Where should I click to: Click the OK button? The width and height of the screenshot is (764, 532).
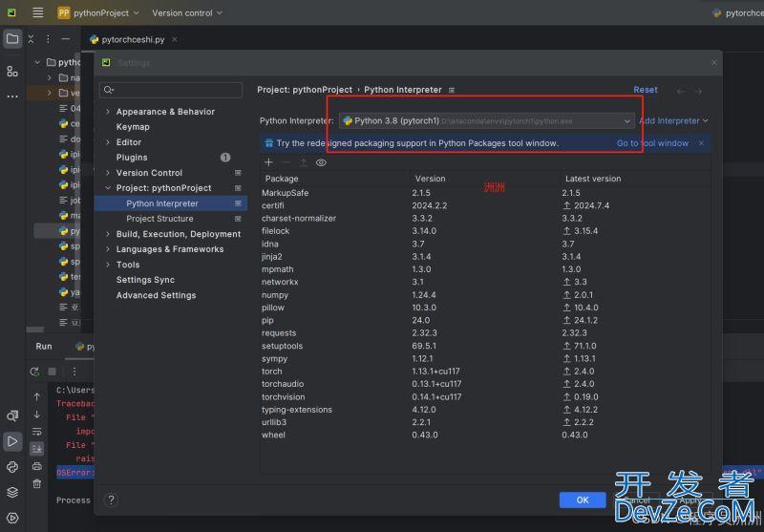click(x=583, y=500)
